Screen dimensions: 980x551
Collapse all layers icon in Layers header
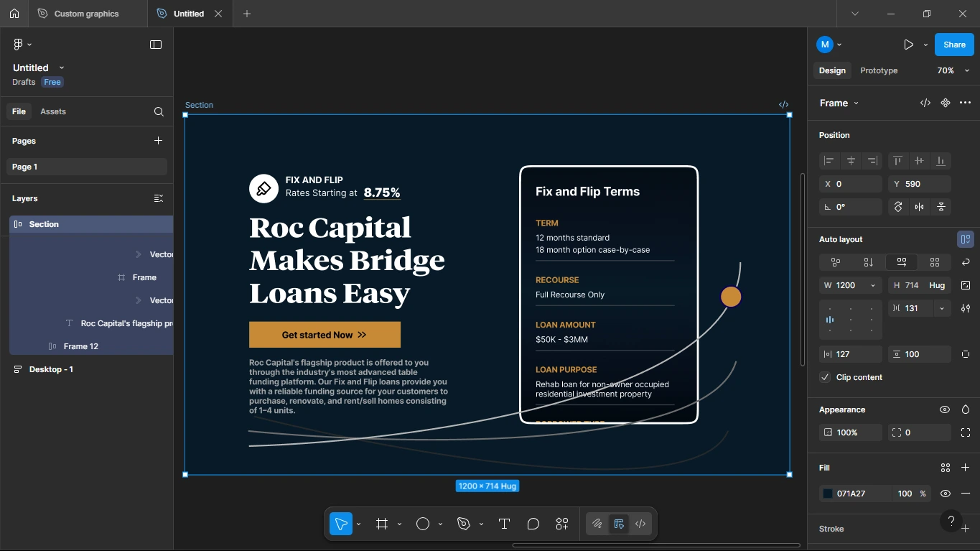click(x=159, y=198)
